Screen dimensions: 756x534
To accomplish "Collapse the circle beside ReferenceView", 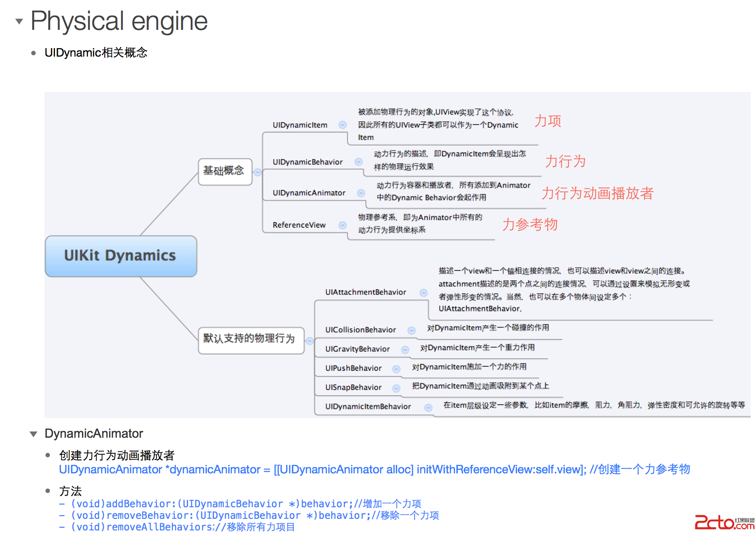I will tap(342, 225).
